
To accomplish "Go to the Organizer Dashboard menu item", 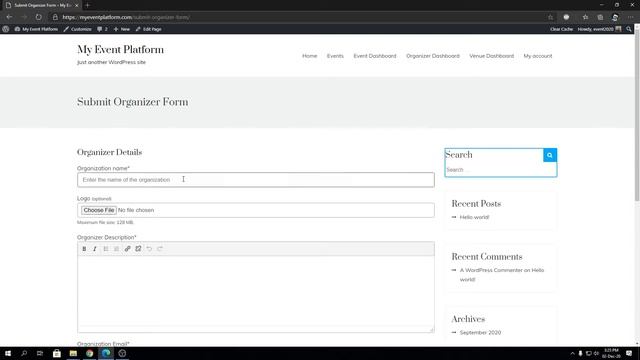I will [433, 56].
